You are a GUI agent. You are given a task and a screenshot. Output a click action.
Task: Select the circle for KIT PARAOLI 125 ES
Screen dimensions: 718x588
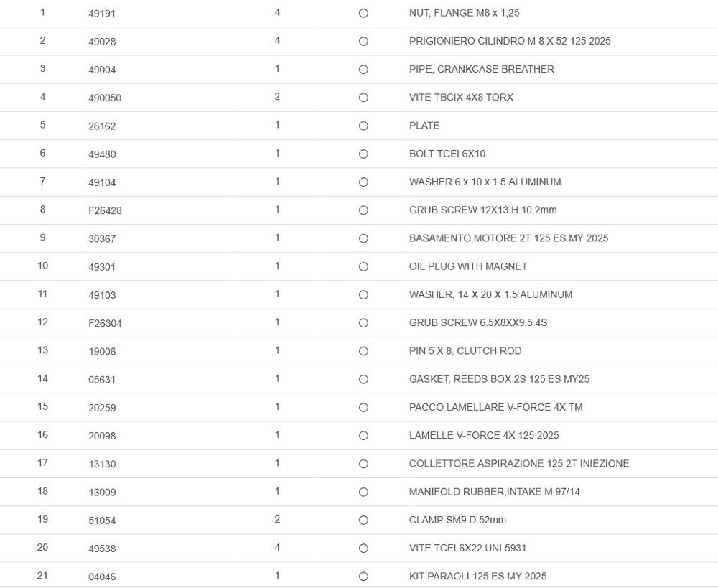[363, 577]
